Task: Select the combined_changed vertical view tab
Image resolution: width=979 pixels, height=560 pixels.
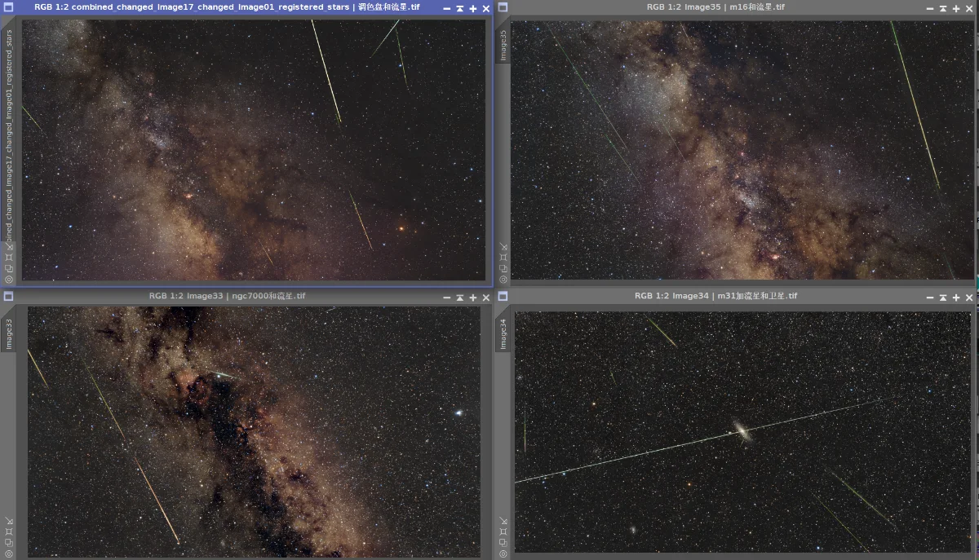Action: click(x=9, y=132)
